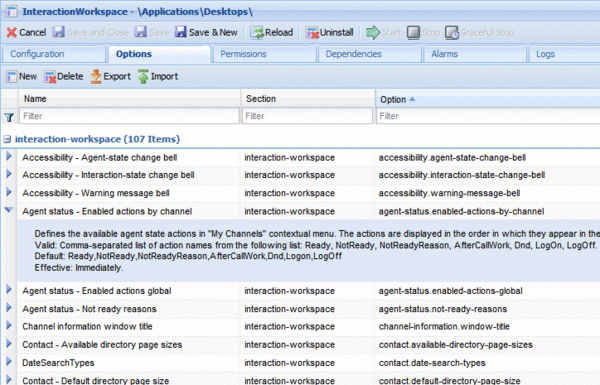Click the Reload toolbar icon
This screenshot has width=600, height=385.
click(257, 33)
